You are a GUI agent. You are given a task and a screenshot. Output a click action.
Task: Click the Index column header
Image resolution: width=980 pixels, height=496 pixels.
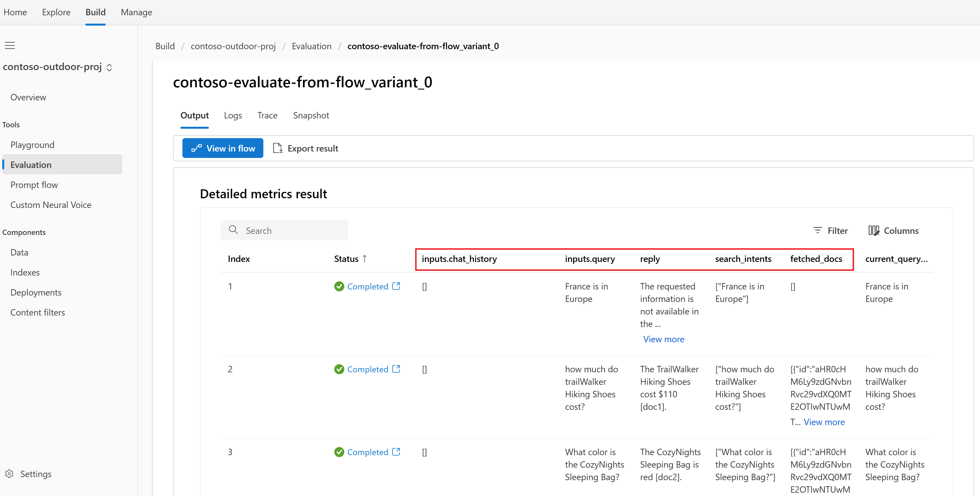click(x=239, y=259)
